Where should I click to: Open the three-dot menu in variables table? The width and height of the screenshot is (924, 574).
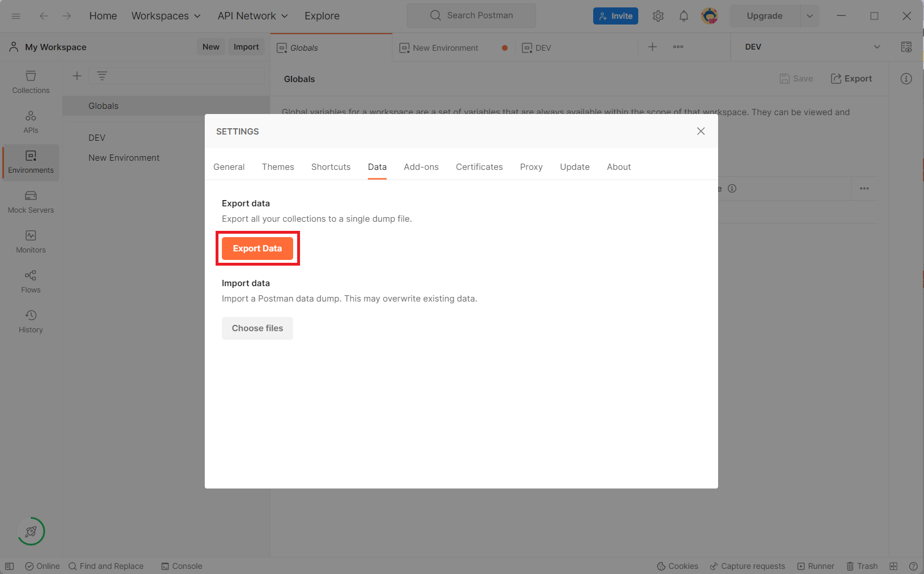coord(865,189)
